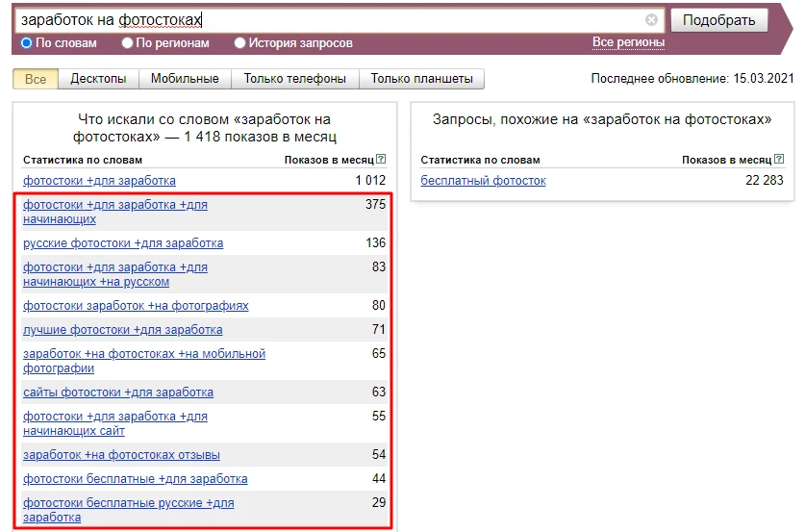Open 'бесплатный фотосток' similar query link
The width and height of the screenshot is (805, 532).
(x=483, y=181)
